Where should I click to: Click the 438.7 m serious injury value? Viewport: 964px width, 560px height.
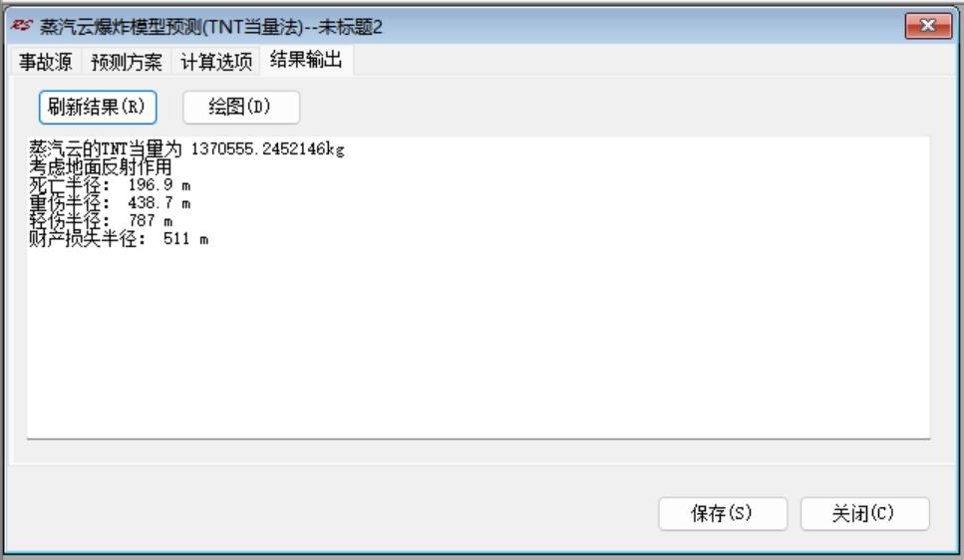tap(160, 202)
